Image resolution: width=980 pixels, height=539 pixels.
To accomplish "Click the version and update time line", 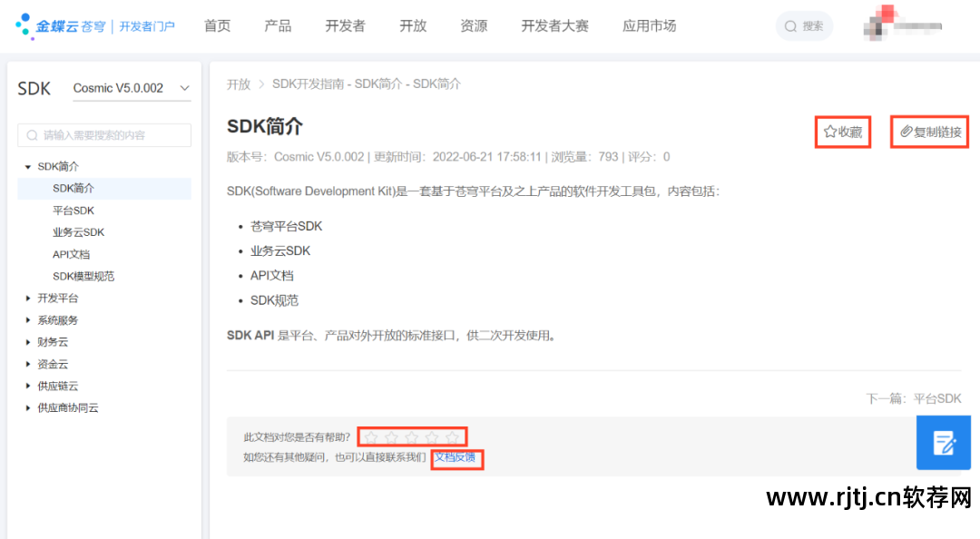I will [448, 157].
